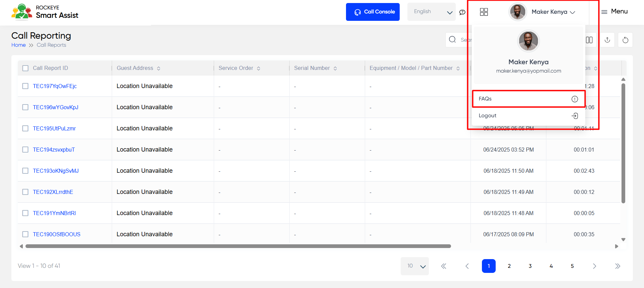Click the FAQs info icon

click(x=575, y=99)
